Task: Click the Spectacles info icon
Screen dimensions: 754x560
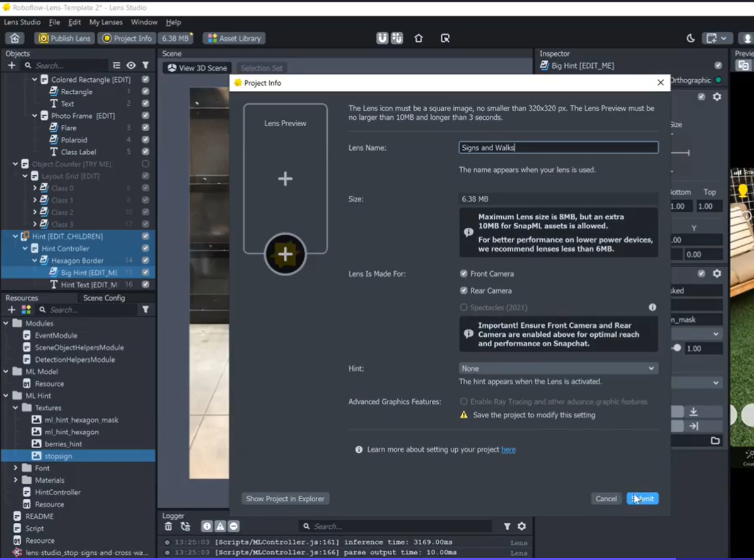Action: coord(652,307)
